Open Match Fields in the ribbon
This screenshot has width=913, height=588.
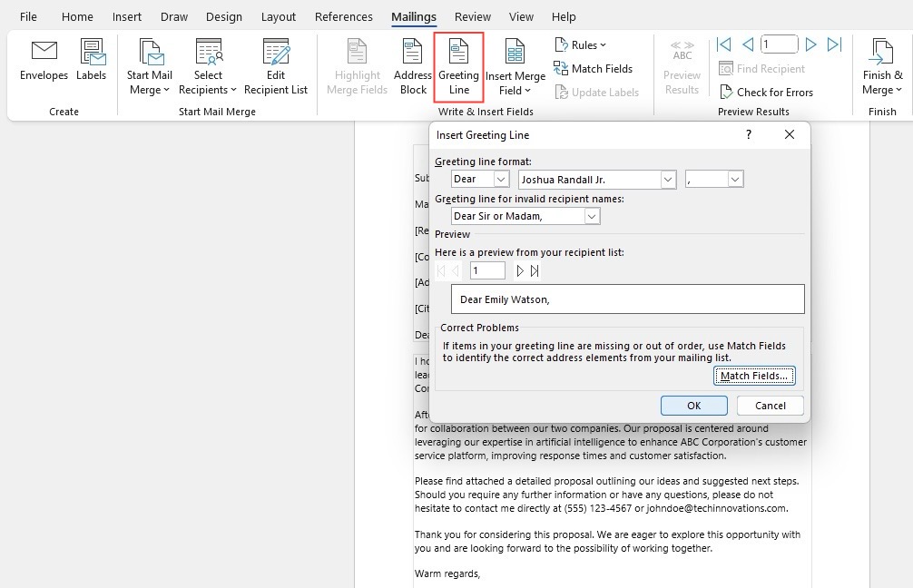coord(593,69)
